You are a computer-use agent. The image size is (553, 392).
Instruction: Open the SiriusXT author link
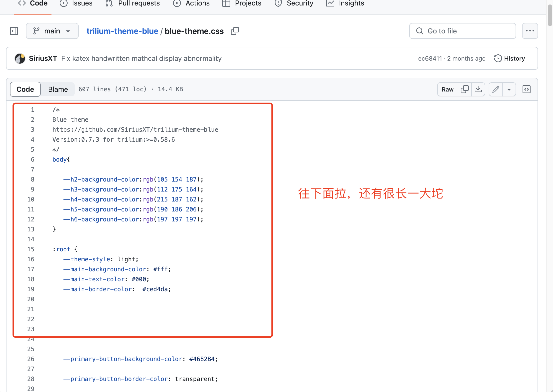coord(43,58)
